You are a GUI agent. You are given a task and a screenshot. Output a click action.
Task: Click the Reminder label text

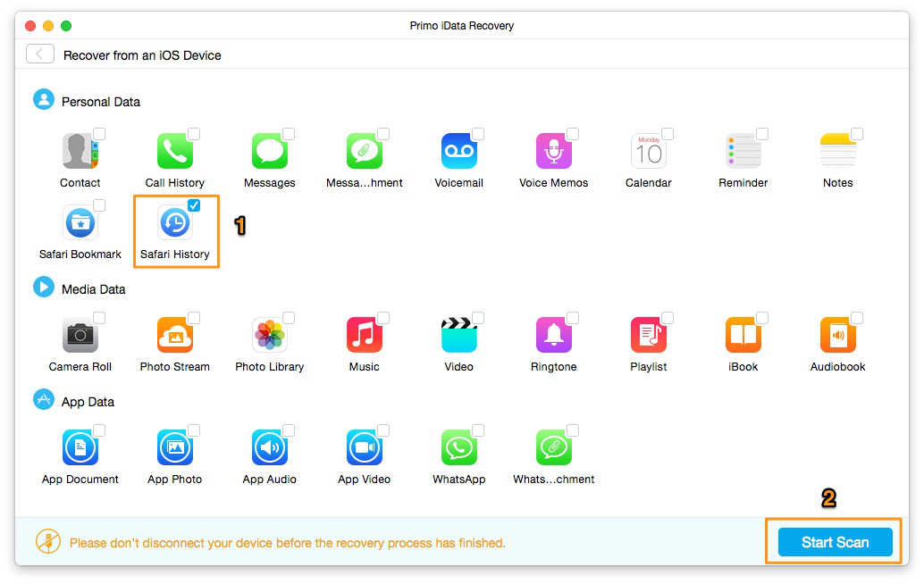point(743,183)
